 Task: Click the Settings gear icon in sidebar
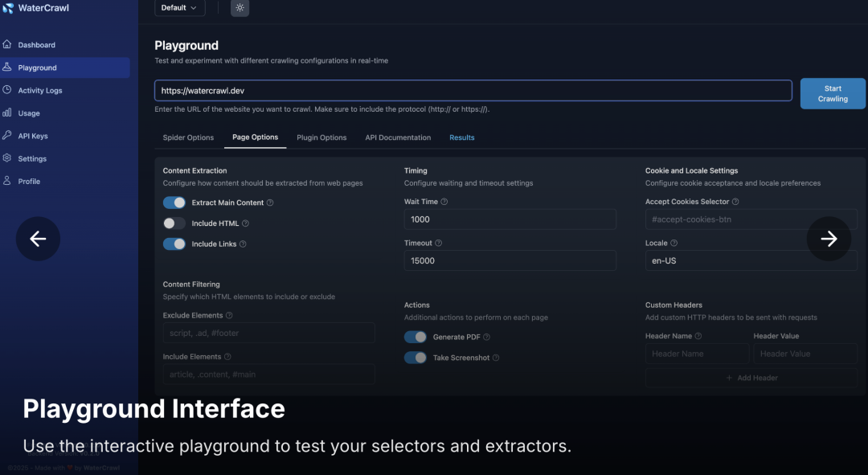tap(7, 158)
